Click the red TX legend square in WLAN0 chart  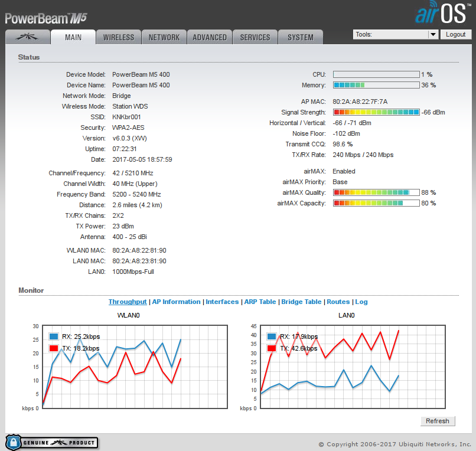point(54,348)
